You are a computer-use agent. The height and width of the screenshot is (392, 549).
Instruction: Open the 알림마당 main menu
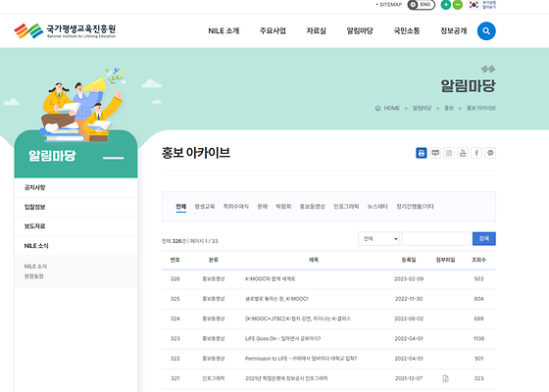(360, 30)
